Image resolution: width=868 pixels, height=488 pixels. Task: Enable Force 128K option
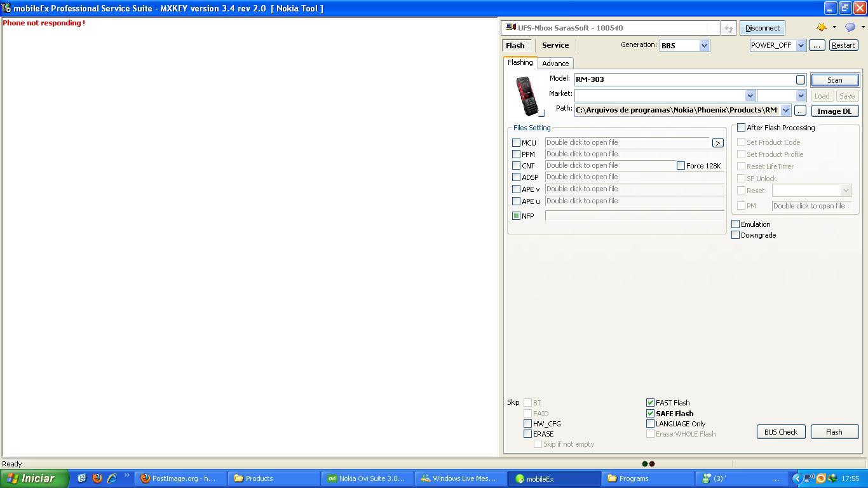coord(681,166)
